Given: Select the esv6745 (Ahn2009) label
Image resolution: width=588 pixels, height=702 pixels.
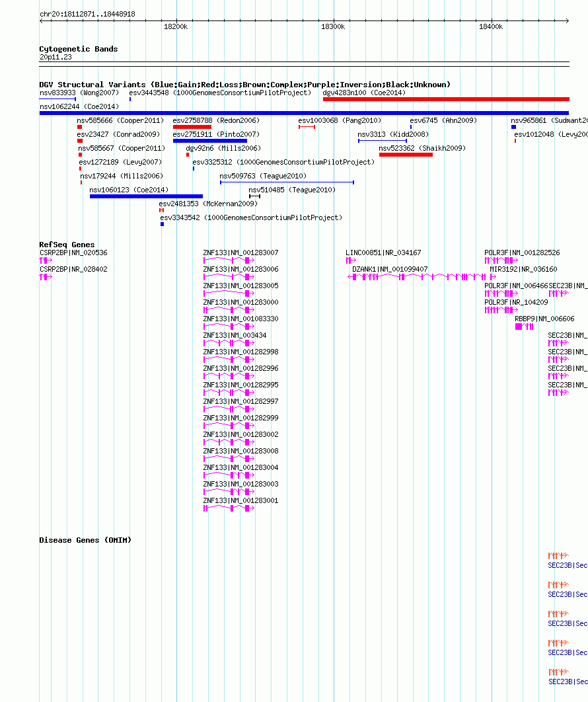Looking at the screenshot, I should coord(443,120).
